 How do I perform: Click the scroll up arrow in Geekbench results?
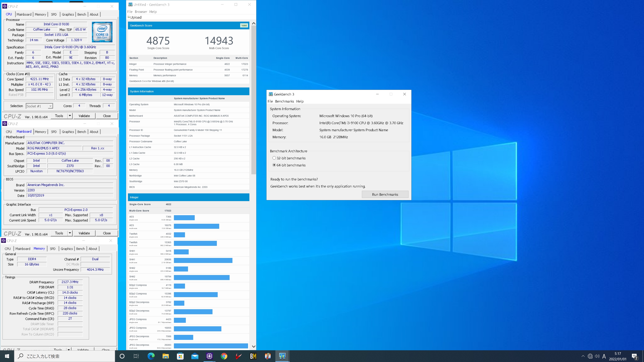point(254,23)
